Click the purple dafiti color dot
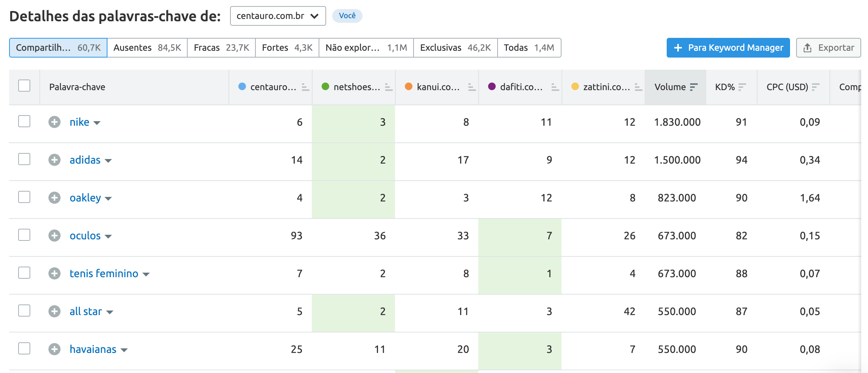This screenshot has height=373, width=868. pos(492,86)
